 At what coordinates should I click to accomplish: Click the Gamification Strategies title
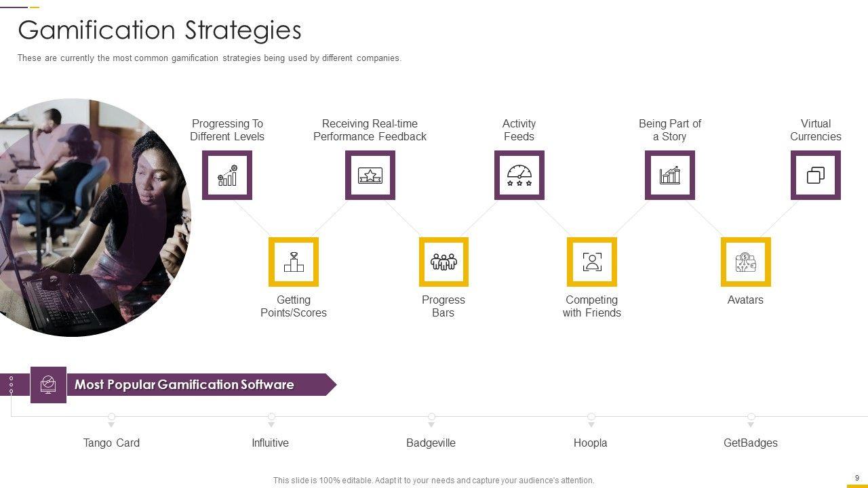(x=159, y=30)
